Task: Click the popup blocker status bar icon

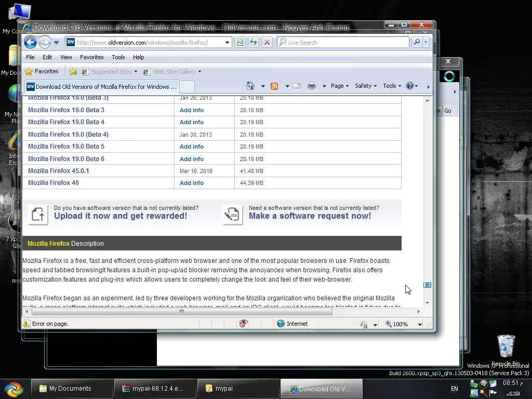Action: pyautogui.click(x=243, y=324)
